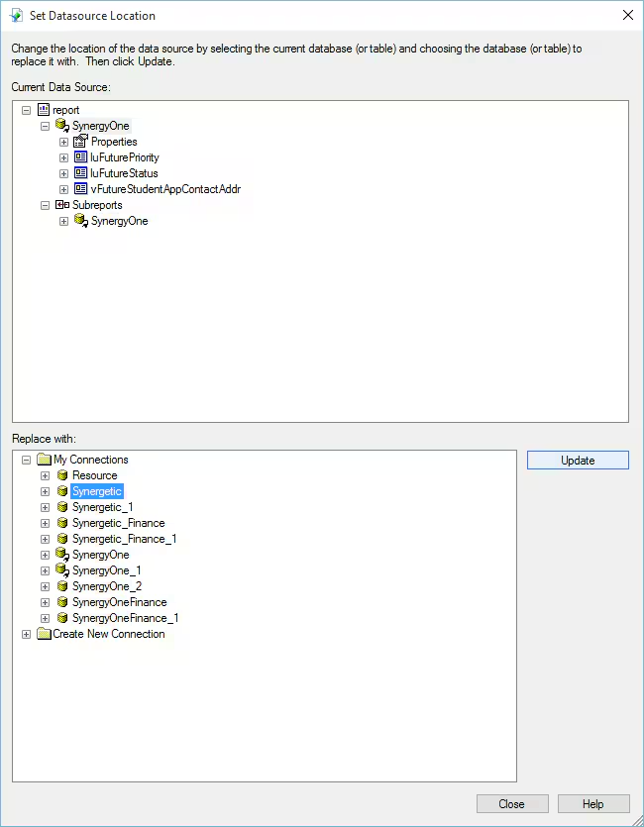Click connected SynergyOne icon under My Connections
644x827 pixels.
click(x=62, y=555)
